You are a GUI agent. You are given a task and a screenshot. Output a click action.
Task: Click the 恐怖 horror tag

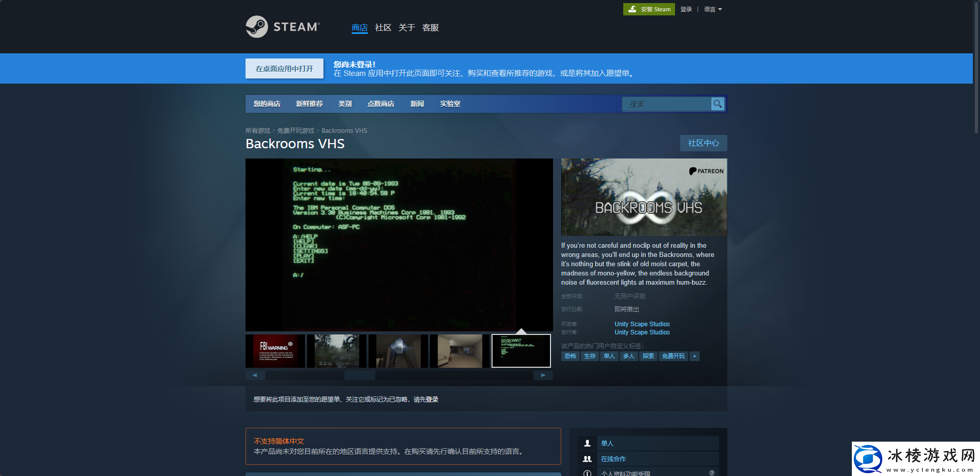coord(570,356)
